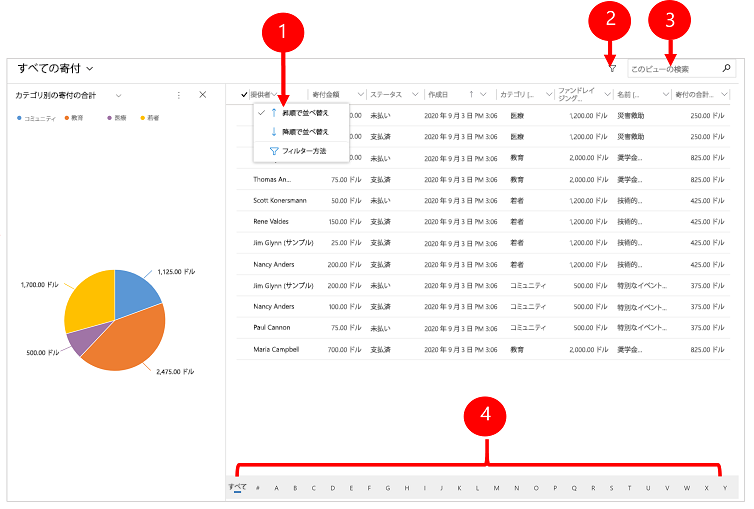This screenshot has height=509, width=754.
Task: Open the カテゴリ column dropdown
Action: (x=549, y=94)
